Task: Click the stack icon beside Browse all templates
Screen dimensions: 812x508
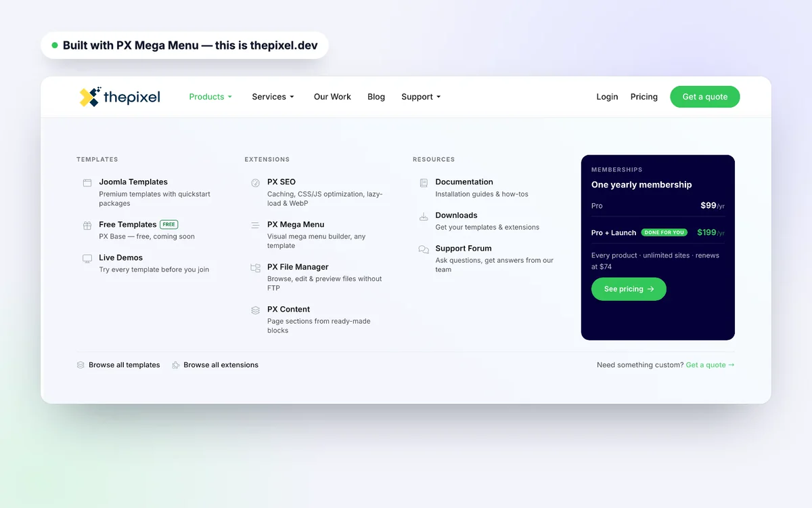Action: (81, 365)
